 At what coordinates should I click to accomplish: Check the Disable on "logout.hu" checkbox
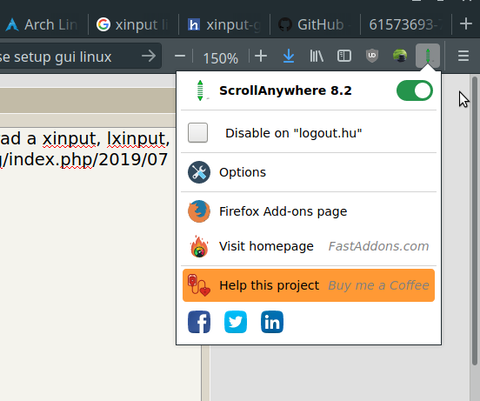(x=198, y=133)
